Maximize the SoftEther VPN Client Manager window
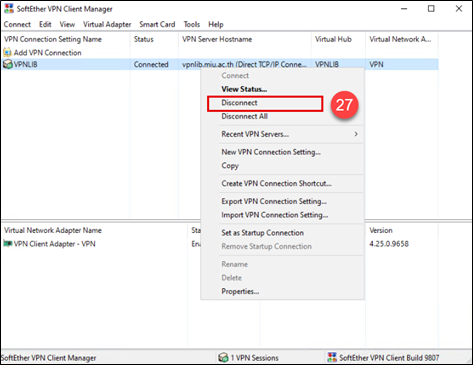The height and width of the screenshot is (365, 473). (431, 9)
